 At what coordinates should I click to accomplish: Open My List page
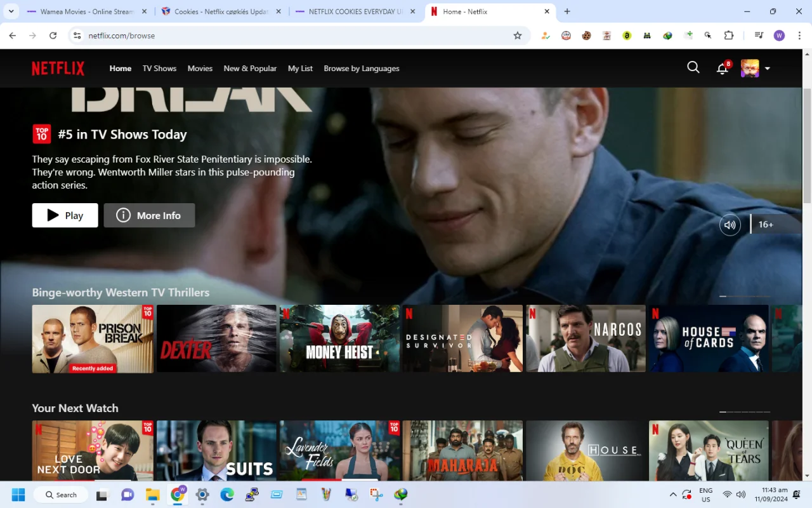(300, 69)
